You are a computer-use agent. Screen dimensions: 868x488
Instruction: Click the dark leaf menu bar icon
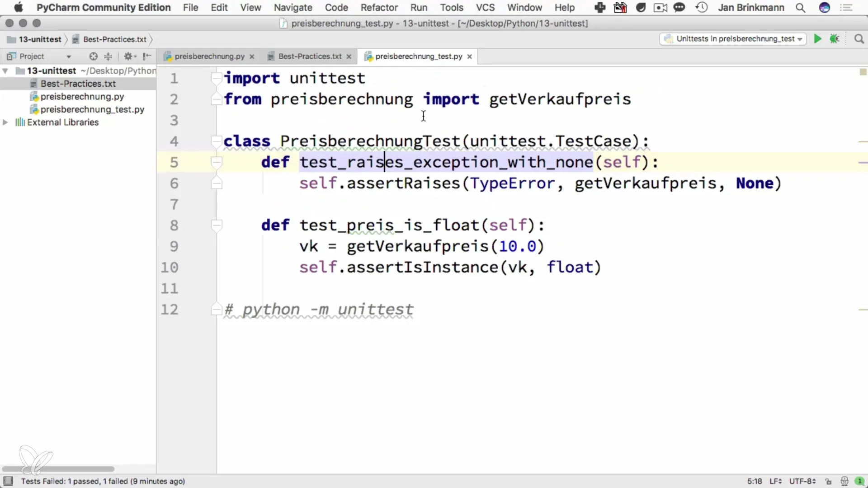click(x=641, y=8)
